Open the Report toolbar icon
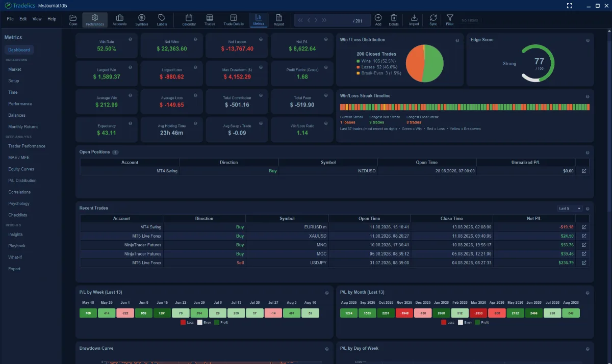Screen dimensions: 612x364 click(279, 20)
